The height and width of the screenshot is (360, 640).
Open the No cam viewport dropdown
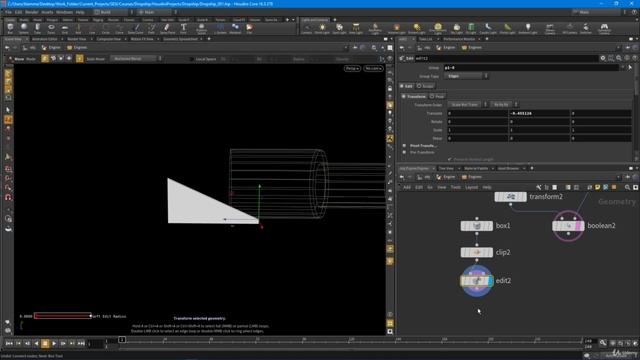coord(373,69)
